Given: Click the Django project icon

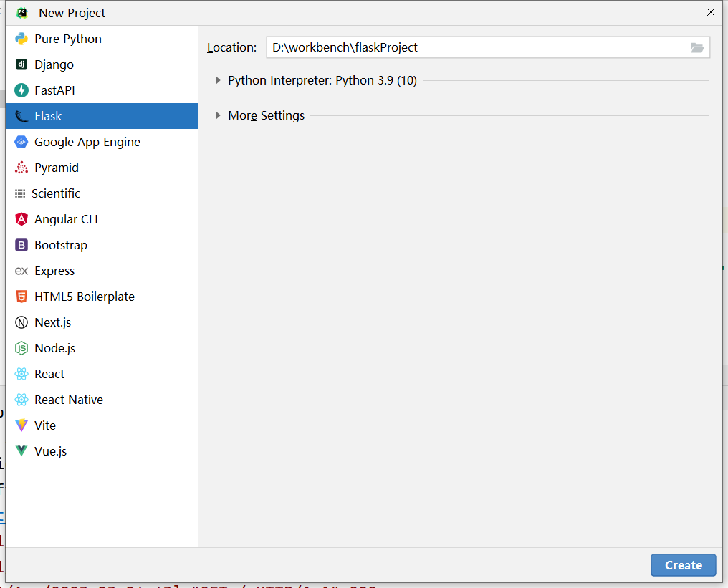Looking at the screenshot, I should point(21,64).
